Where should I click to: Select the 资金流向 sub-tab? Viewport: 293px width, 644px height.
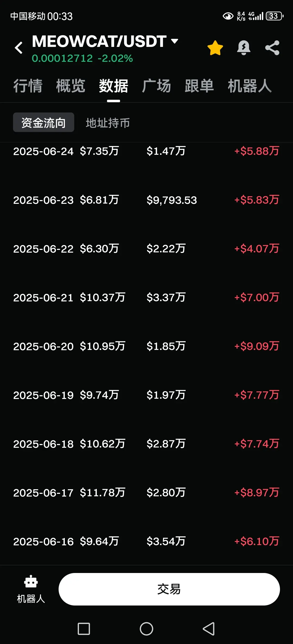point(44,123)
